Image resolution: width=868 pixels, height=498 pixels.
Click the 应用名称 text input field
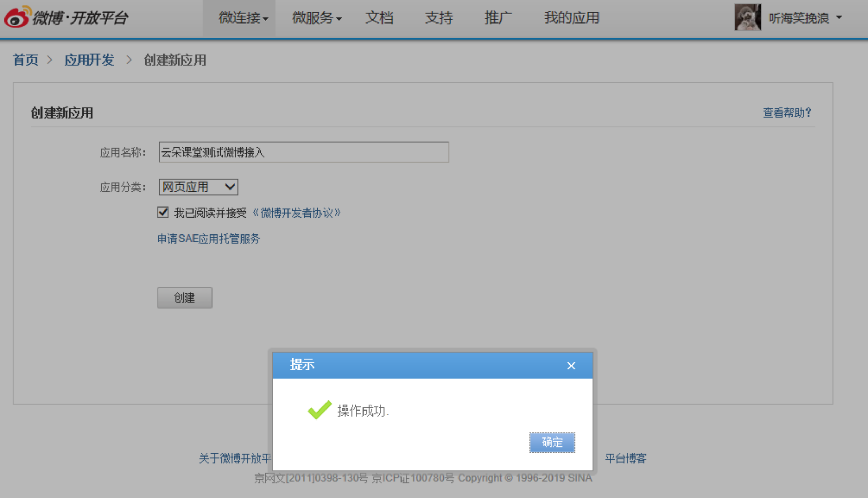coord(303,152)
